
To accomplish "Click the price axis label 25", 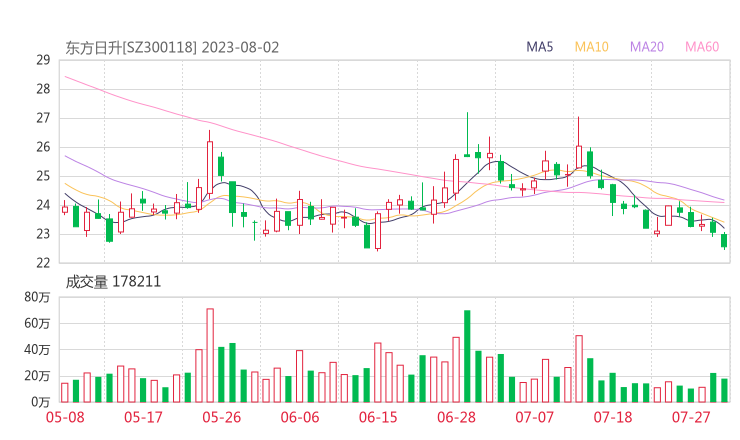I will tap(43, 176).
